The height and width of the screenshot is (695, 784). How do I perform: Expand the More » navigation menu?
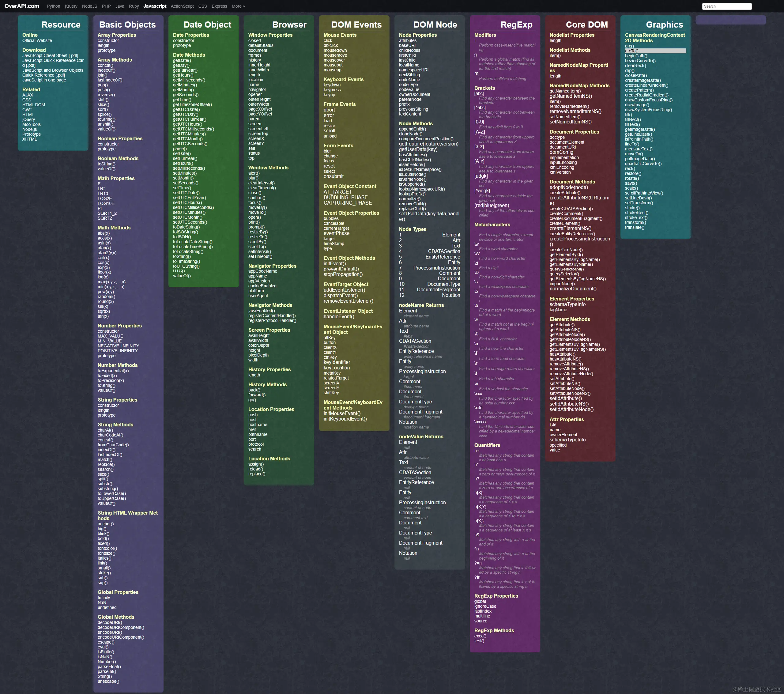click(x=238, y=6)
